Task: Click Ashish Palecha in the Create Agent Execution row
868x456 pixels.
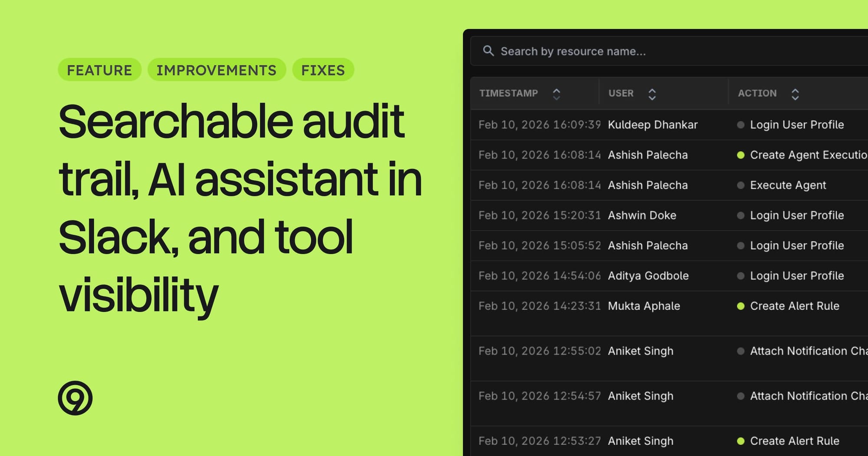Action: point(648,155)
